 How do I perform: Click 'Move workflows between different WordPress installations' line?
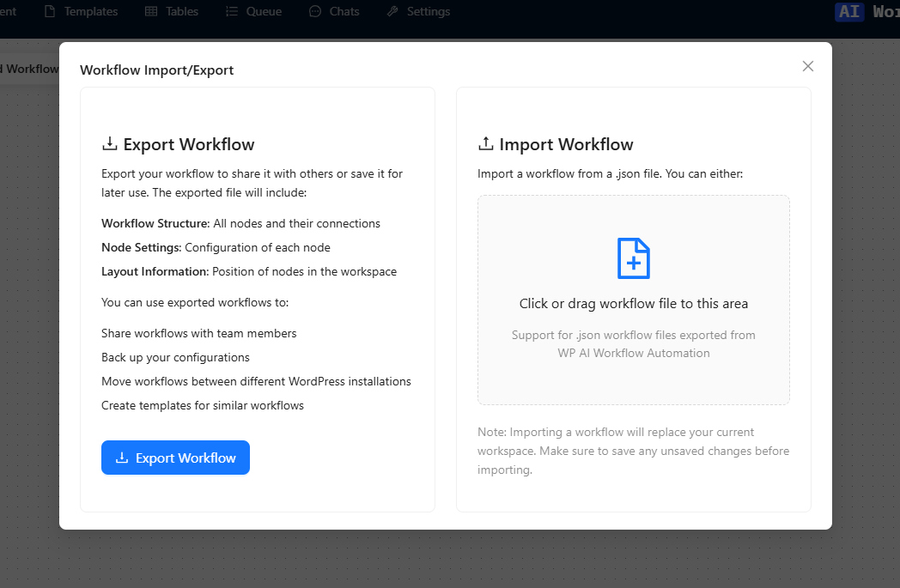256,381
